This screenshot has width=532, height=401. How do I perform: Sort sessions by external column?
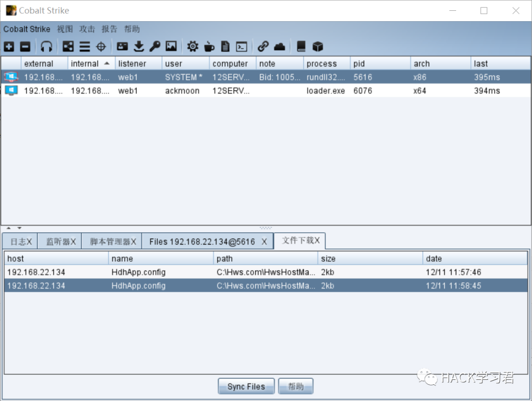(44, 63)
